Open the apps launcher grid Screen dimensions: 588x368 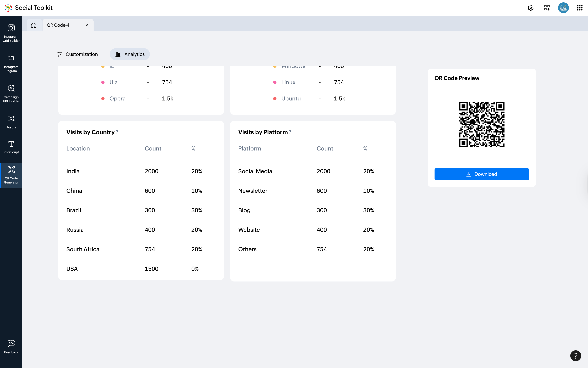tap(579, 8)
